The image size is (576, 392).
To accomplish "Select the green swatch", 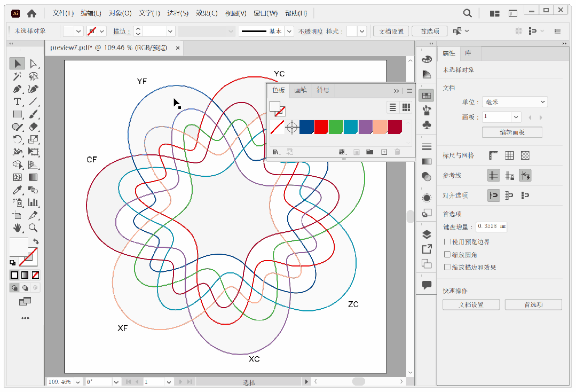I will 336,127.
